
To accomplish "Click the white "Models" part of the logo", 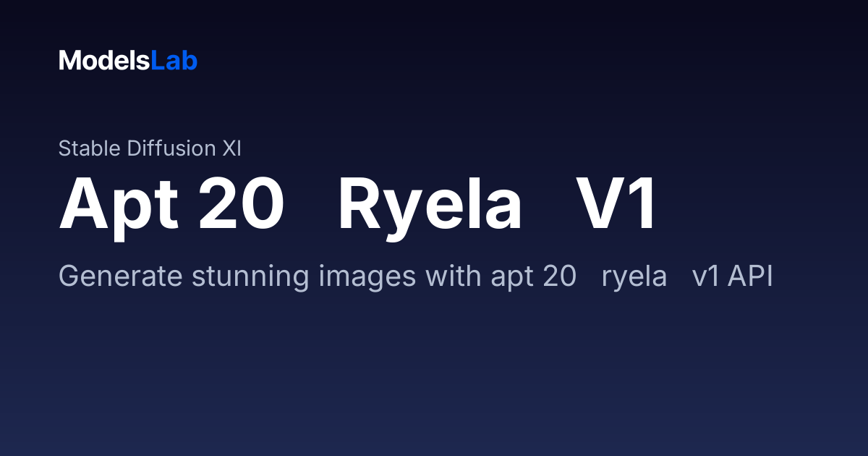I will point(104,61).
